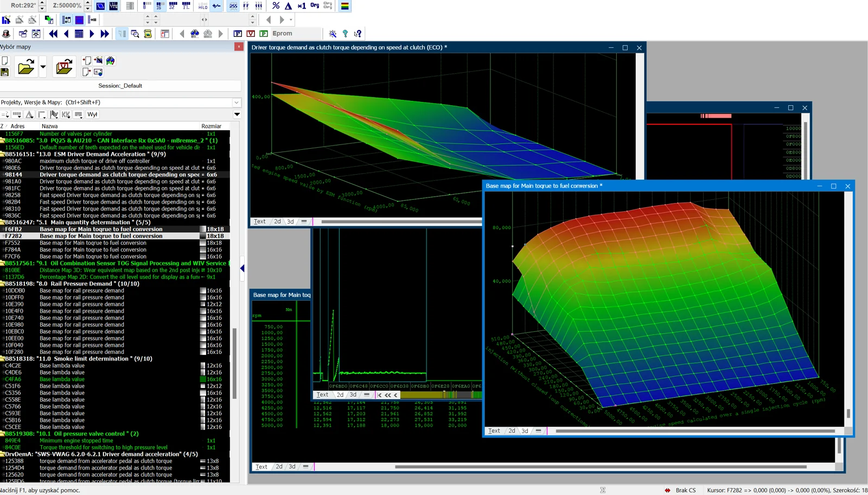868x495 pixels.
Task: Open the history dropdown after forward arrow
Action: coord(291,20)
